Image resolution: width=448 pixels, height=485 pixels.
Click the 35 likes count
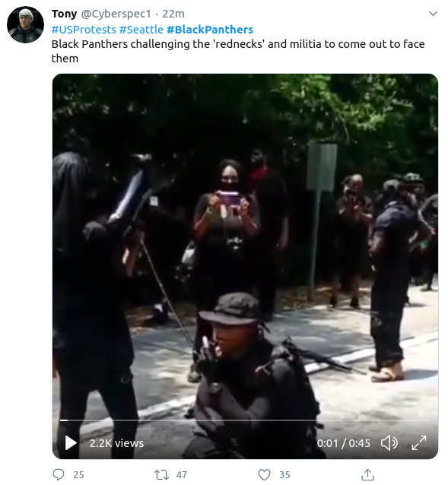[x=284, y=475]
